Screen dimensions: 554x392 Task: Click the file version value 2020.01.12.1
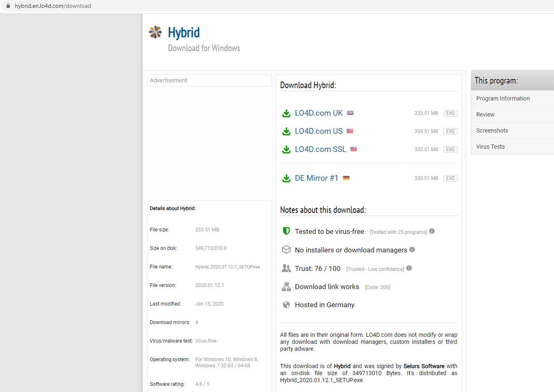[x=209, y=285]
